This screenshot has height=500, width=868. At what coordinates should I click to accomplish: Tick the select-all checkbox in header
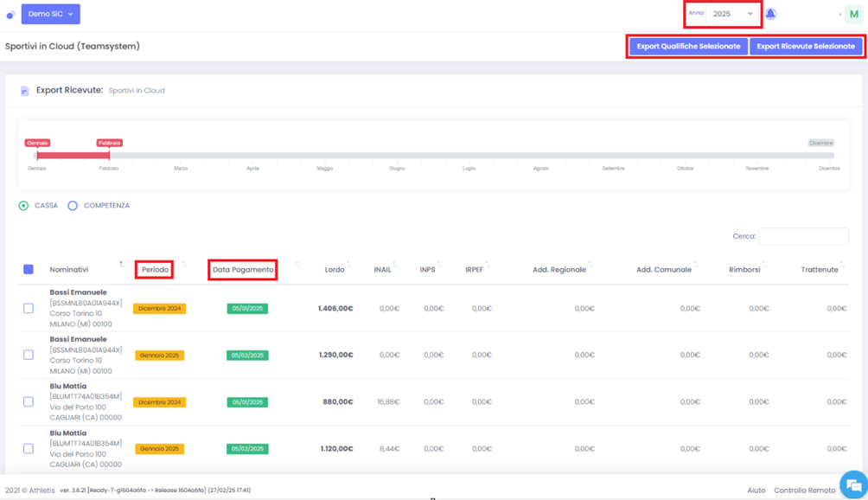click(x=29, y=270)
